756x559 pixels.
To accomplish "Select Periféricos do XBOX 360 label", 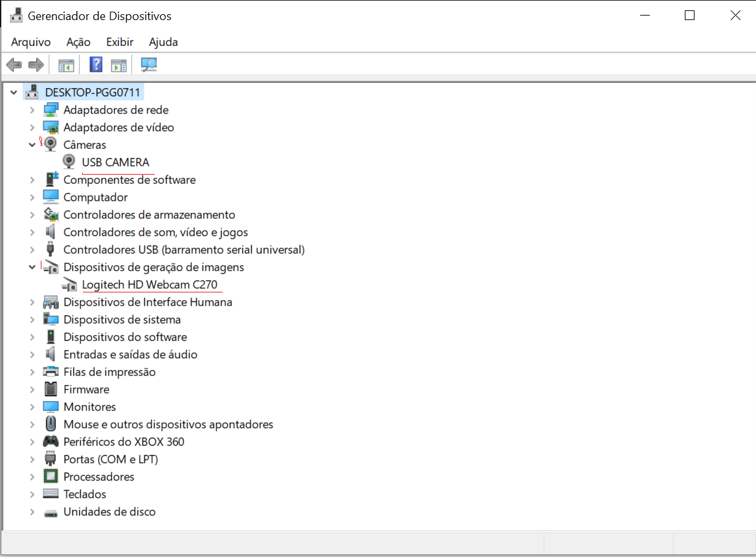I will [x=124, y=442].
